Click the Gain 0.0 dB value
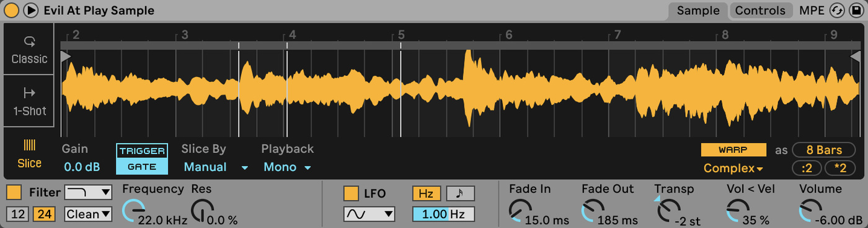The width and height of the screenshot is (868, 228). coord(82,167)
